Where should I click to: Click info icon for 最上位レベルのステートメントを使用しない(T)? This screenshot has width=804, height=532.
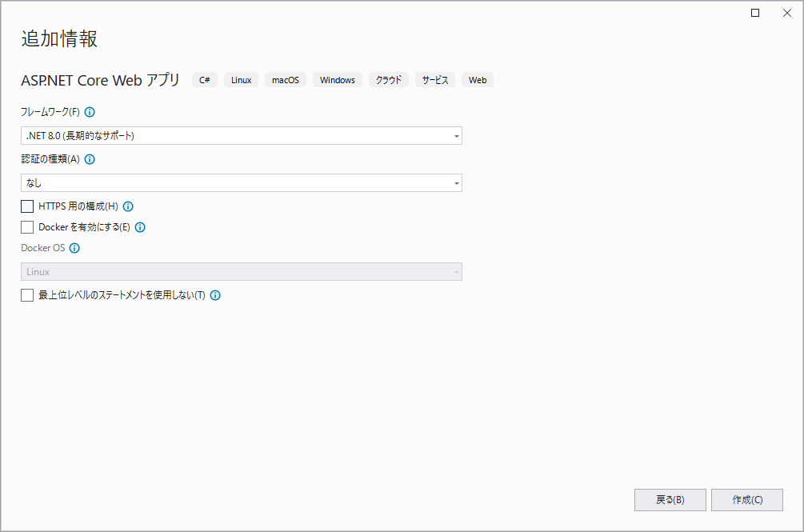[x=215, y=294]
